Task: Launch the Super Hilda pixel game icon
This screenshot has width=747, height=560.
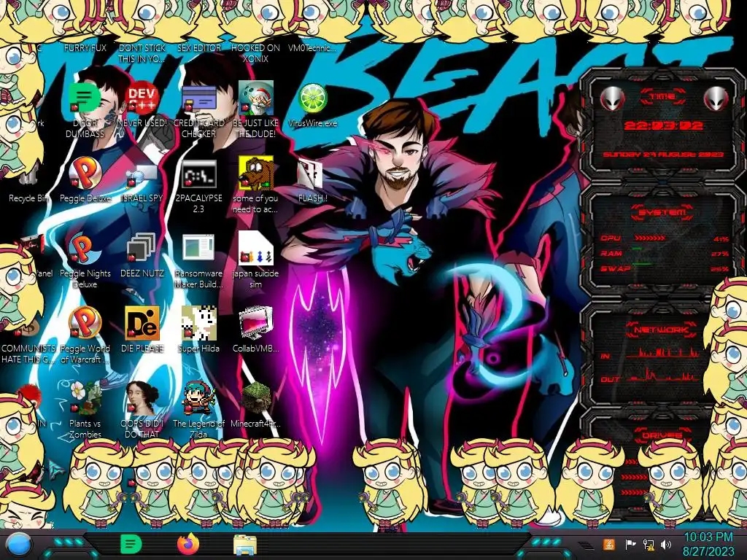Action: point(198,324)
